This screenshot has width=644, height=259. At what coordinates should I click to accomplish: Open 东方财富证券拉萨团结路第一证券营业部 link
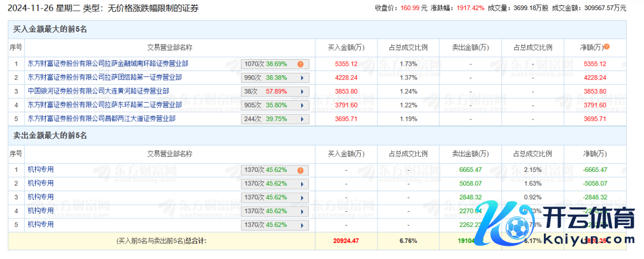104,77
